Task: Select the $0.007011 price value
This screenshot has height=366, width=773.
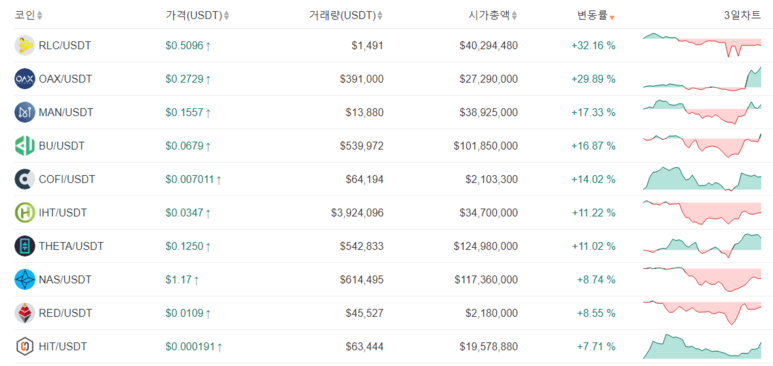Action: [x=190, y=179]
